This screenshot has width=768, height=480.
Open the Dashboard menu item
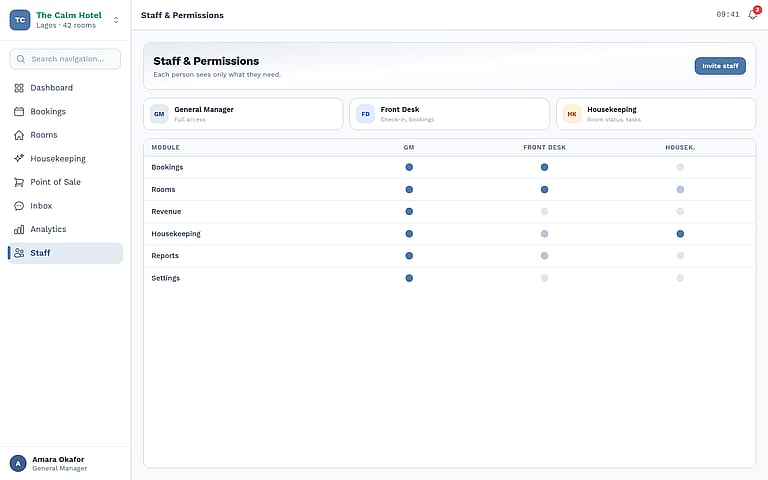click(66, 88)
